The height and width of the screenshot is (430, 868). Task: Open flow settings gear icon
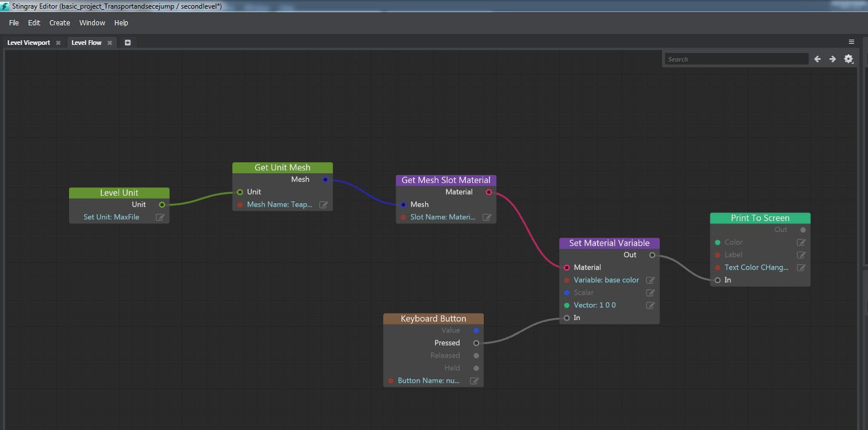coord(848,59)
